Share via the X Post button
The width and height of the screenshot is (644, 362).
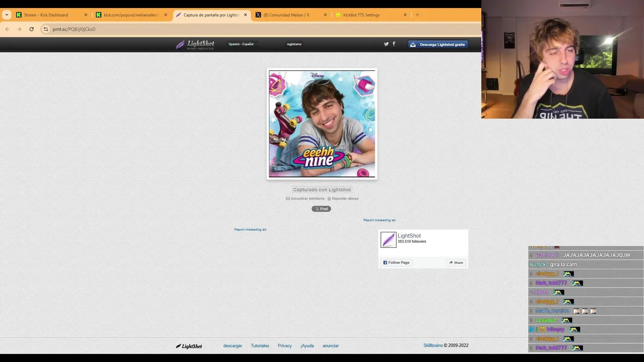tap(321, 209)
